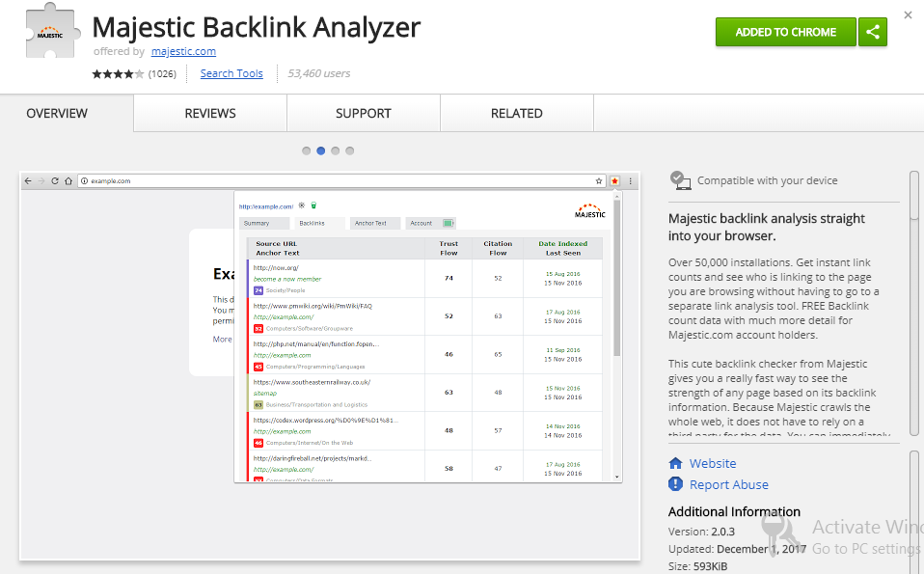The width and height of the screenshot is (924, 574).
Task: Click the Report Abuse link
Action: tap(729, 484)
